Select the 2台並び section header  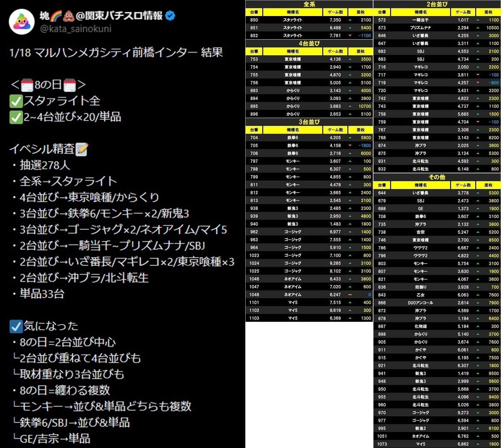[x=437, y=4]
